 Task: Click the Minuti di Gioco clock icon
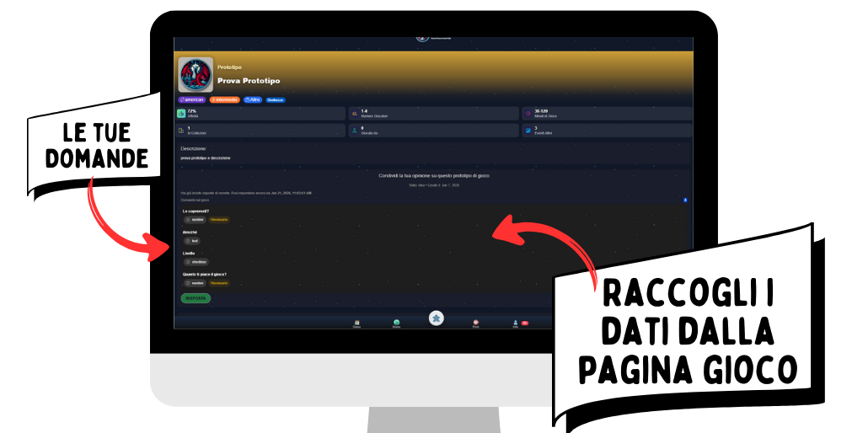tap(528, 113)
